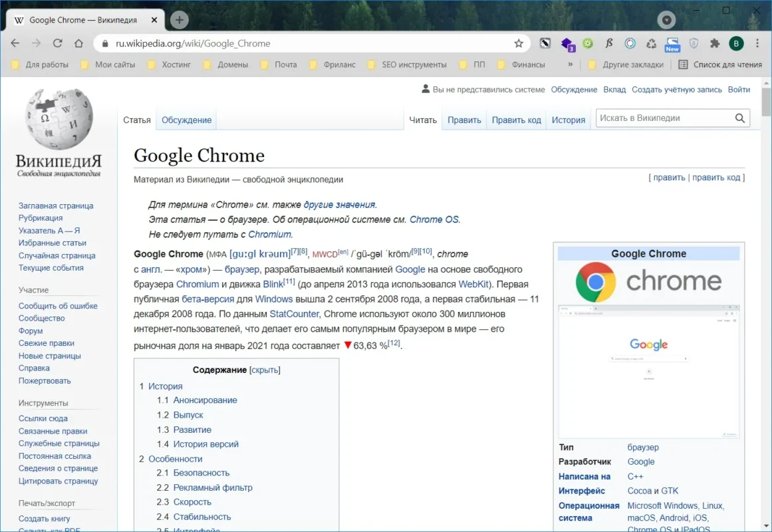Click the extension with New badge
Viewport: 772px width, 532px height.
[x=672, y=45]
